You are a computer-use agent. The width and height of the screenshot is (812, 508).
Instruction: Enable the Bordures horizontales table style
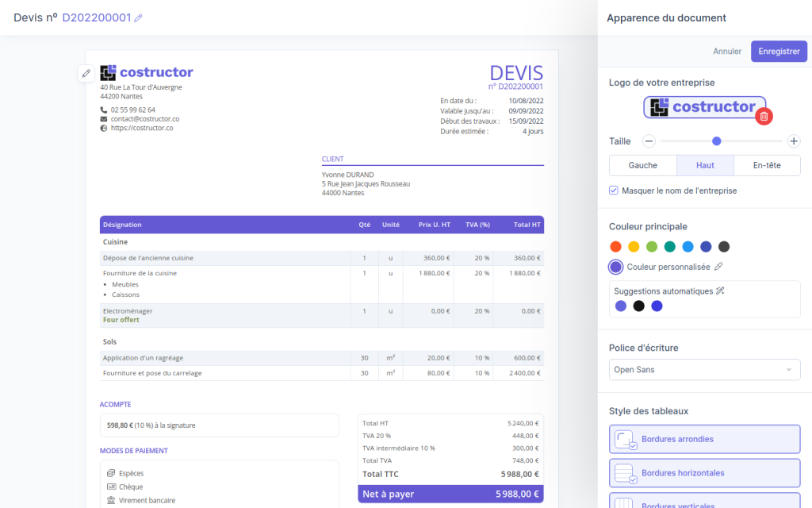pyautogui.click(x=704, y=472)
